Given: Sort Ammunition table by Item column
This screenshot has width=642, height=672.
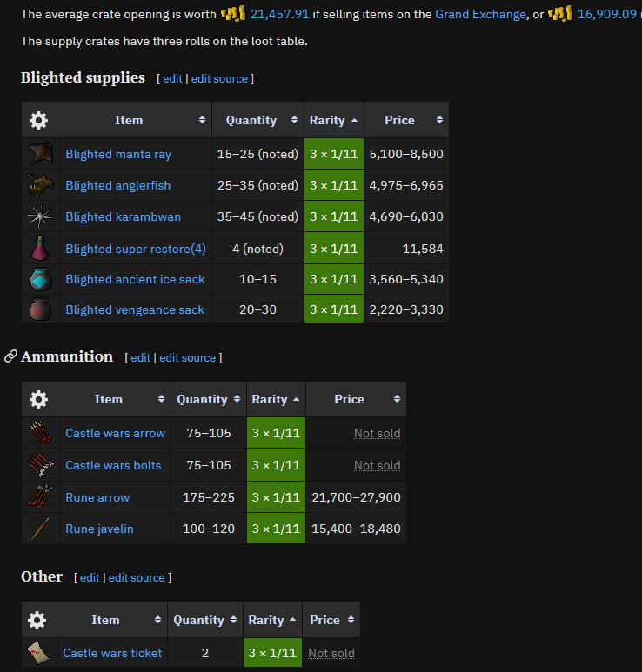Looking at the screenshot, I should 116,399.
